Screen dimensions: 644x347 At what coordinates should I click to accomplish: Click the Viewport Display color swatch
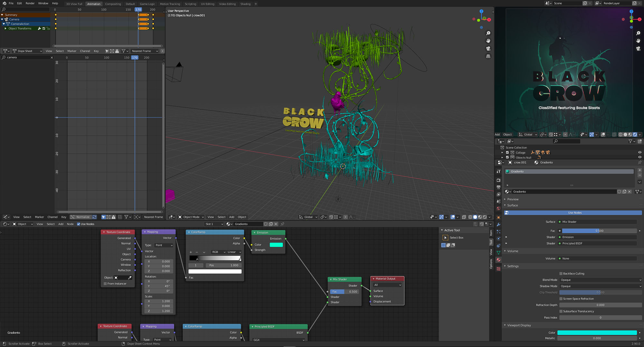point(597,333)
